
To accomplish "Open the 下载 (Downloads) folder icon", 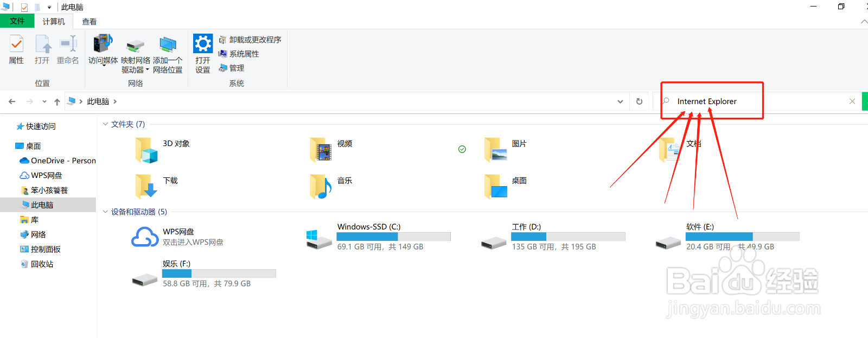I will click(x=146, y=186).
